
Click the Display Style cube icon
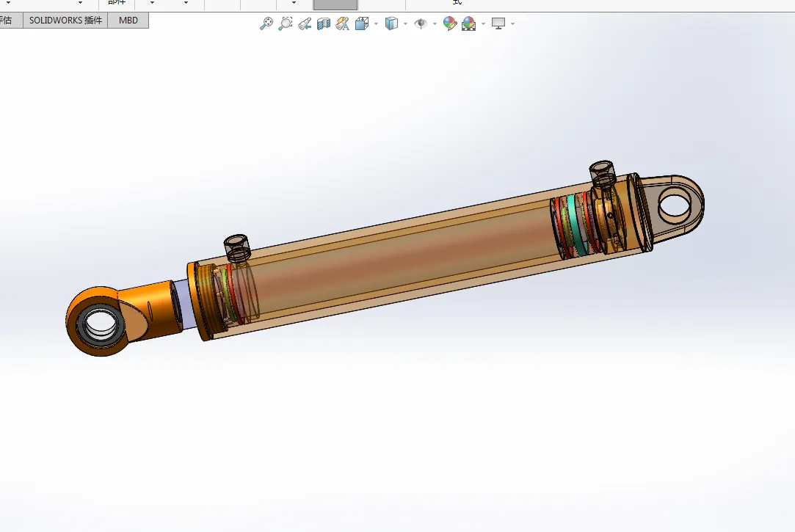click(x=391, y=23)
